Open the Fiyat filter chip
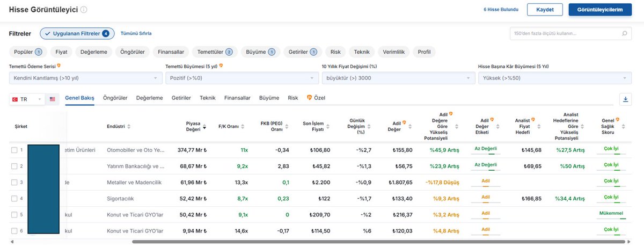Image resolution: width=644 pixels, height=247 pixels. pos(61,52)
